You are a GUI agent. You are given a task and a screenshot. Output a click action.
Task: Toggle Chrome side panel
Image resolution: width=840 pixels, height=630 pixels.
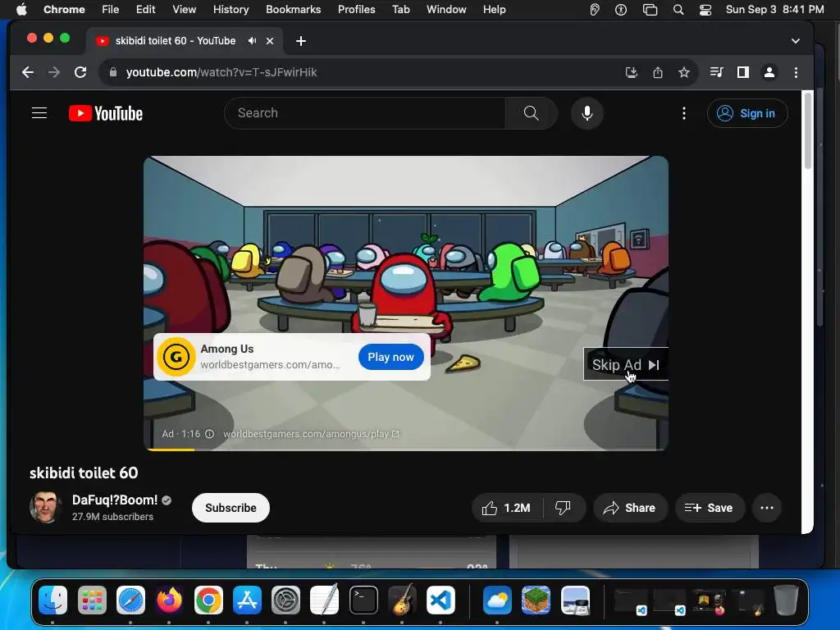click(742, 72)
